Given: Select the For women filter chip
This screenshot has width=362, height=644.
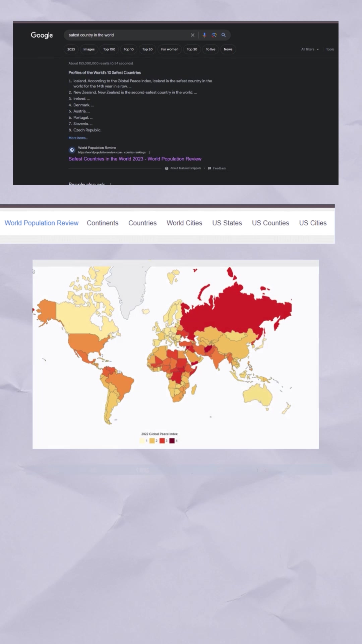Looking at the screenshot, I should pos(170,49).
